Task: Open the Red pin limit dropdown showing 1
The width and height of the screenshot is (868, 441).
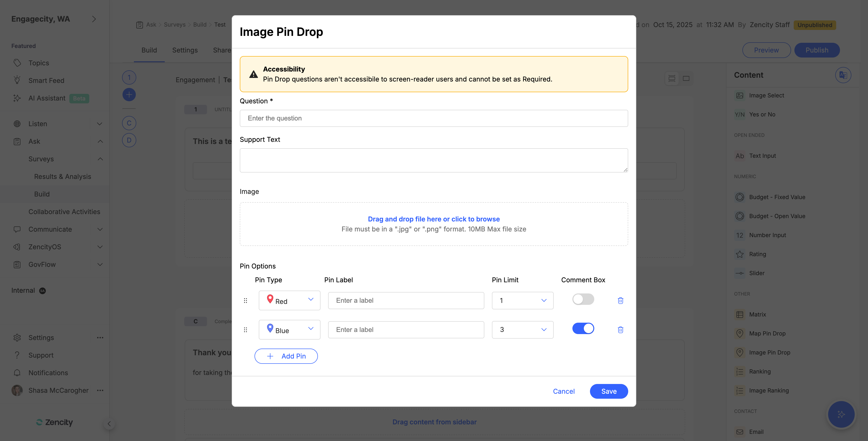Action: point(522,300)
